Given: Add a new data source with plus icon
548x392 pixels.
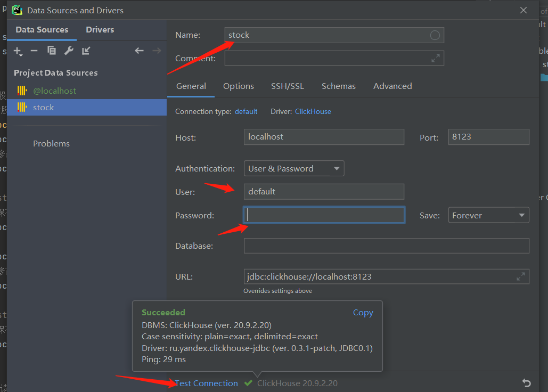Looking at the screenshot, I should (x=18, y=51).
